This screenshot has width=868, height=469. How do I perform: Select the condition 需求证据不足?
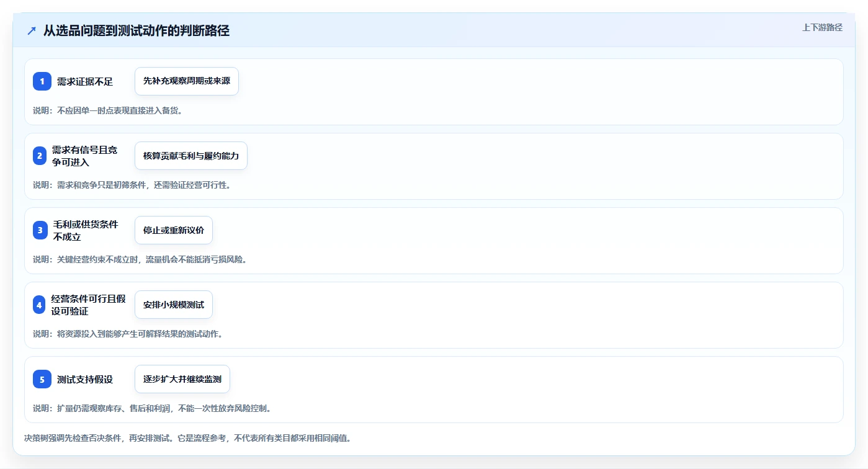tap(85, 81)
